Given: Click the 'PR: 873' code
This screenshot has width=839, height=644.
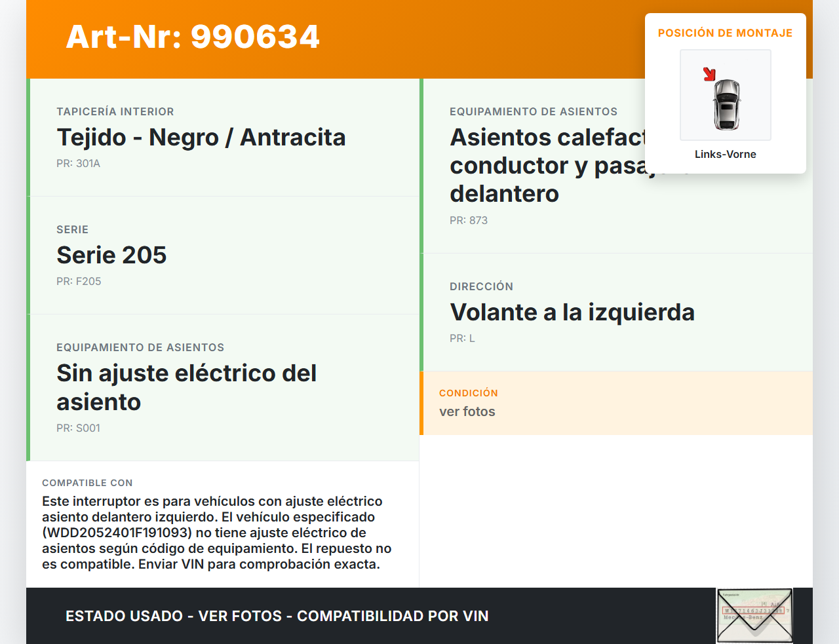Looking at the screenshot, I should (x=469, y=220).
